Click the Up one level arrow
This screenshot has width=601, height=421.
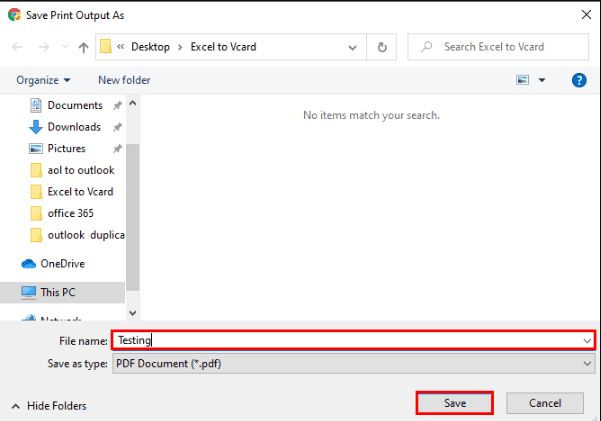coord(82,47)
